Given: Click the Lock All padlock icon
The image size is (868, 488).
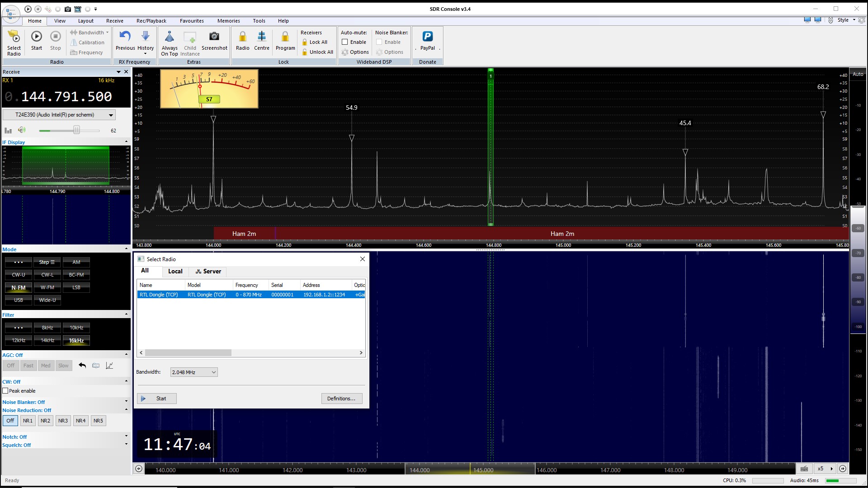Looking at the screenshot, I should click(x=305, y=42).
